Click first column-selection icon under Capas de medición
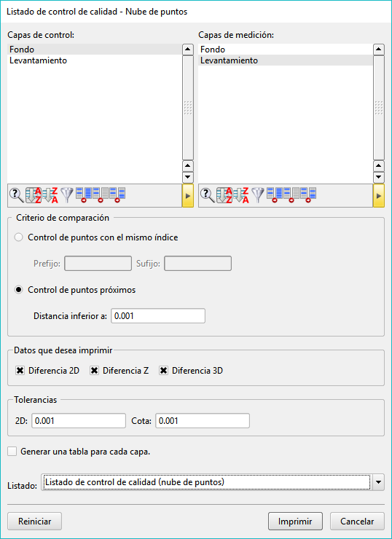Image resolution: width=392 pixels, height=539 pixels. coord(275,195)
